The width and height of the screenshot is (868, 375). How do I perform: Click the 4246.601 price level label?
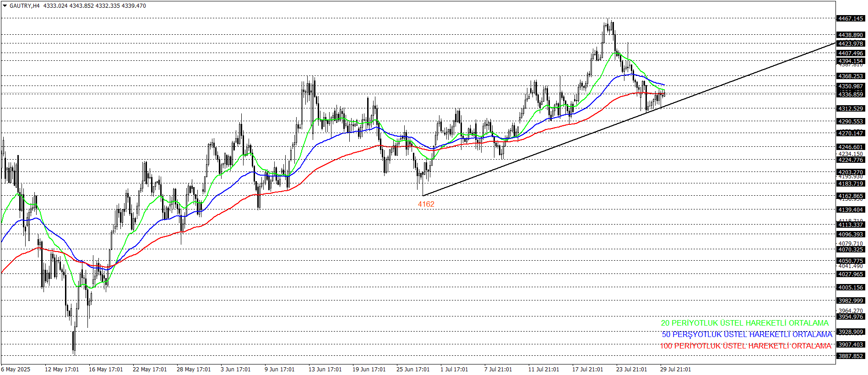[851, 147]
